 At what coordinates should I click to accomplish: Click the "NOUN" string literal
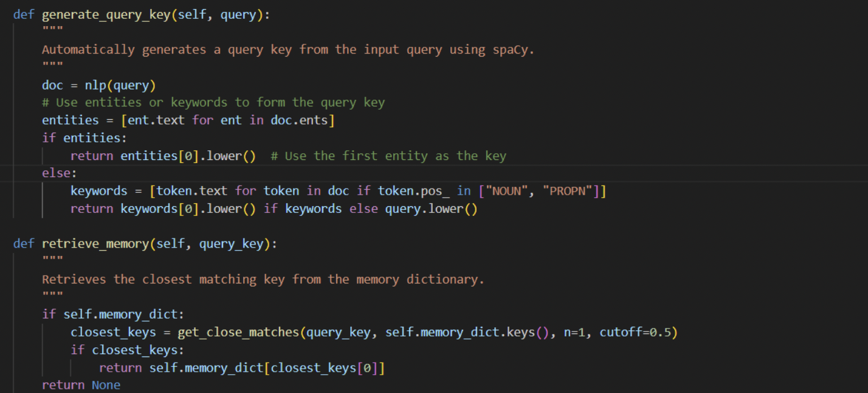tap(506, 191)
